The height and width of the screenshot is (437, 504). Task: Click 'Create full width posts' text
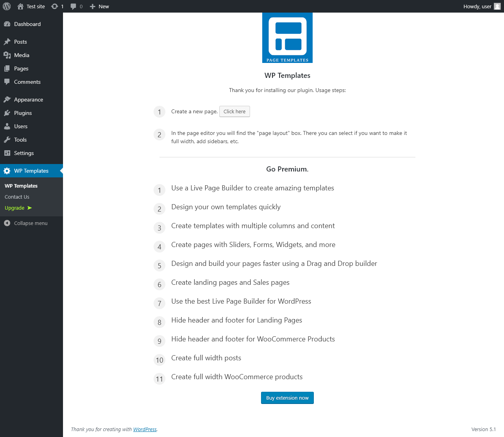coord(206,358)
